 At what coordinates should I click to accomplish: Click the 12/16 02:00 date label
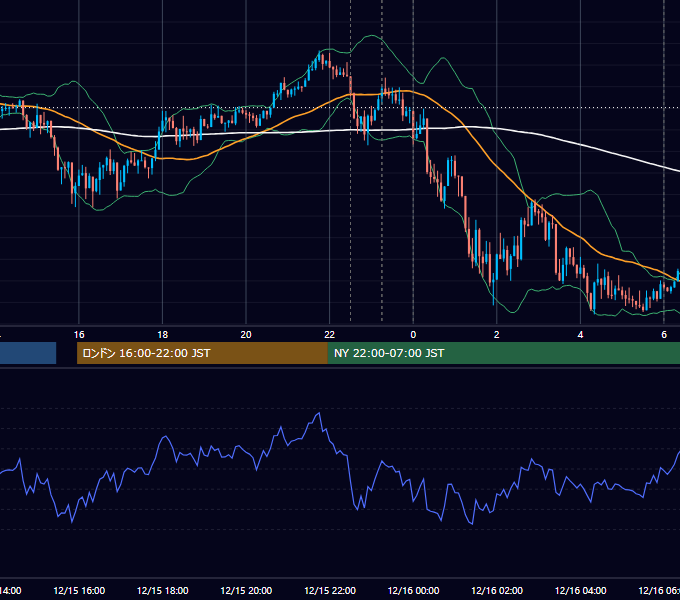tap(497, 590)
